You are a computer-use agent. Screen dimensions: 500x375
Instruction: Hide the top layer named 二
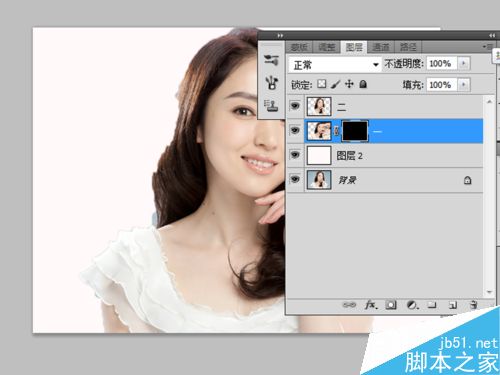(x=295, y=106)
